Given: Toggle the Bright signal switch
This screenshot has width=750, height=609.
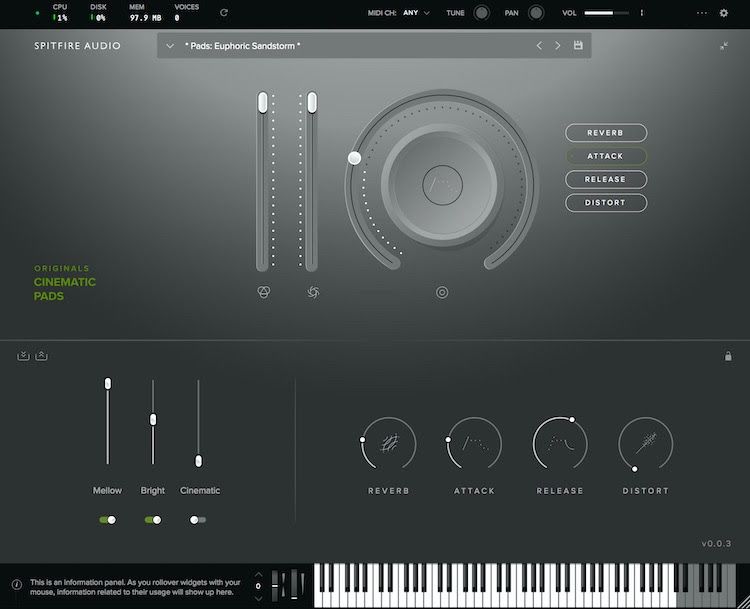Looking at the screenshot, I should tap(153, 520).
